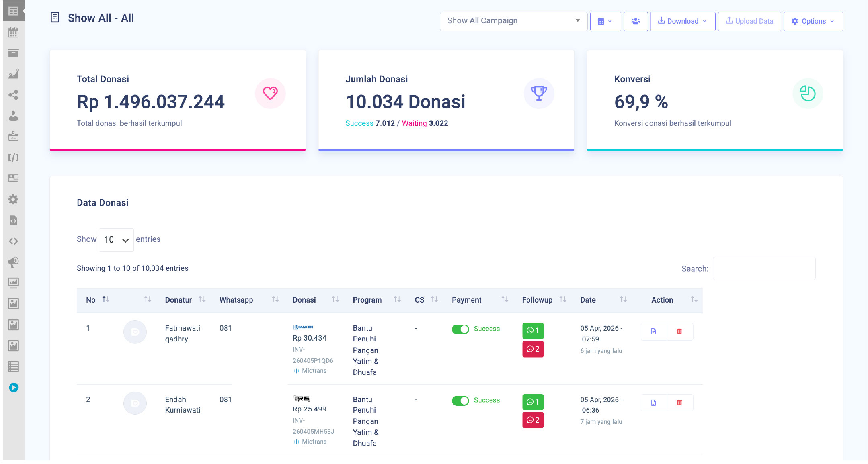Click the Upload Data button
This screenshot has height=464, width=868.
749,21
